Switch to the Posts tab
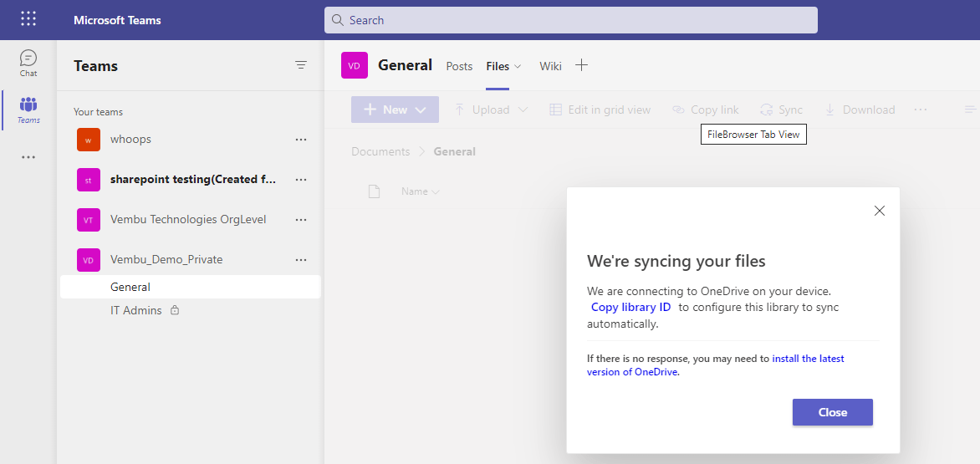Viewport: 980px width, 464px height. click(x=459, y=66)
